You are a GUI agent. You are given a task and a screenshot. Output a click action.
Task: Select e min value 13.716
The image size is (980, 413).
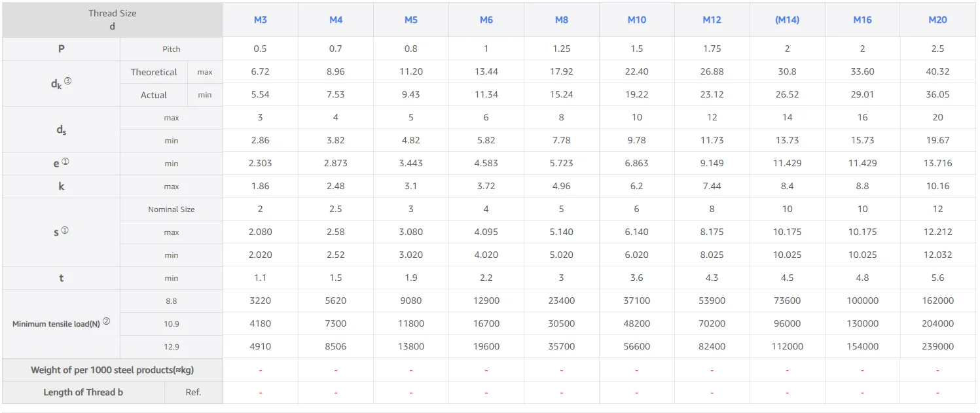click(x=938, y=163)
